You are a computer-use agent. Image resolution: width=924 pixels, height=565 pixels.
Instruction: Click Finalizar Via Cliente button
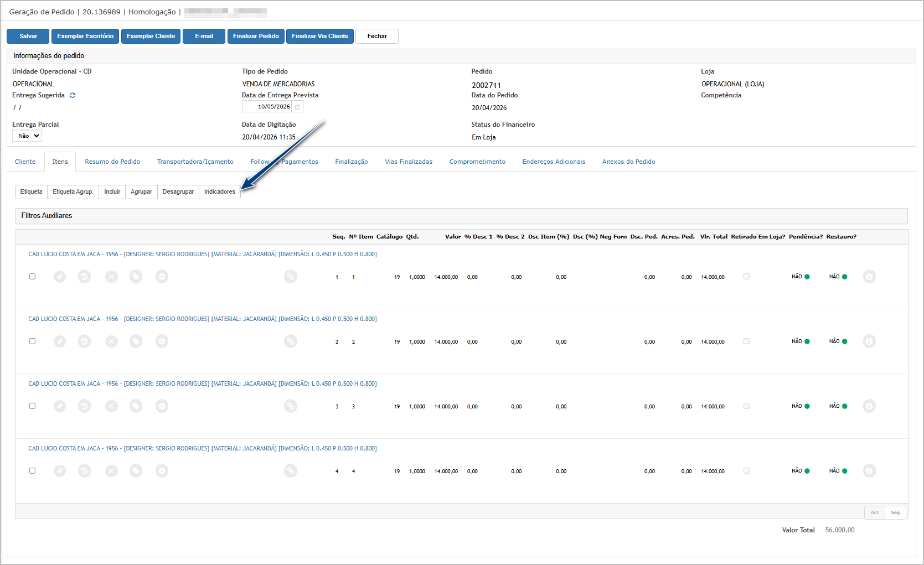tap(320, 36)
